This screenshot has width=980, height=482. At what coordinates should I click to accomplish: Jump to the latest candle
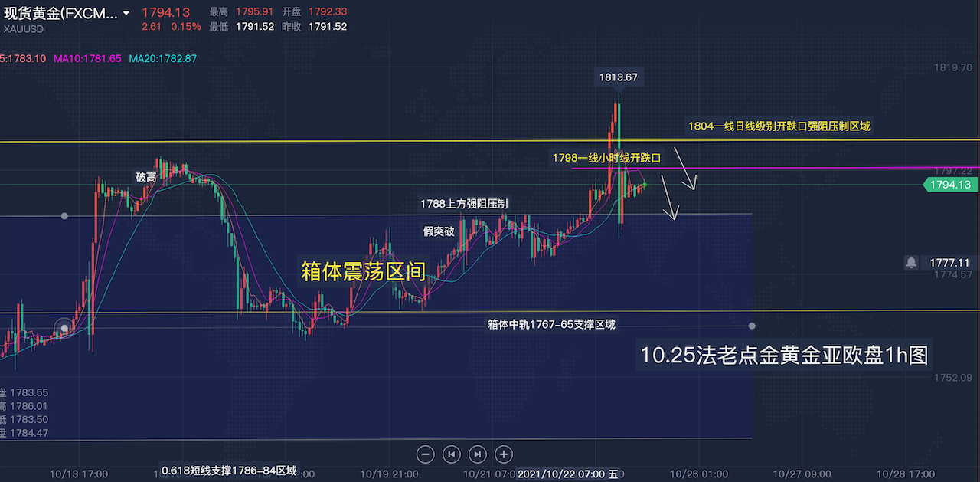click(x=477, y=454)
